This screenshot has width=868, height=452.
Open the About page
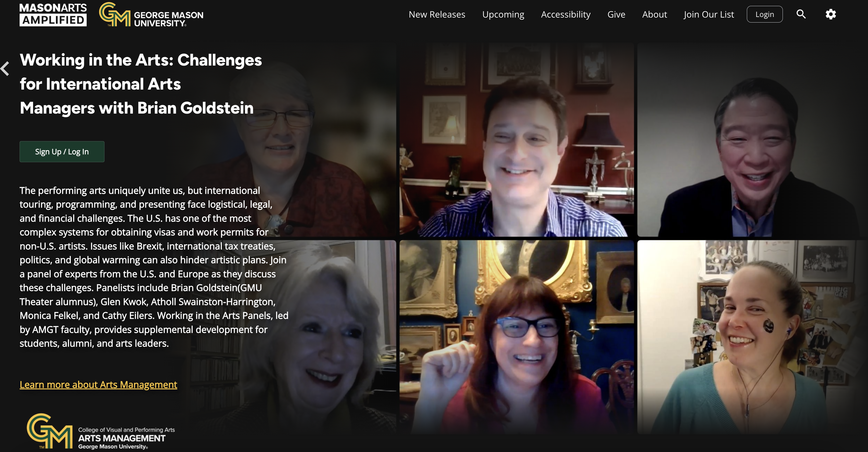click(654, 15)
